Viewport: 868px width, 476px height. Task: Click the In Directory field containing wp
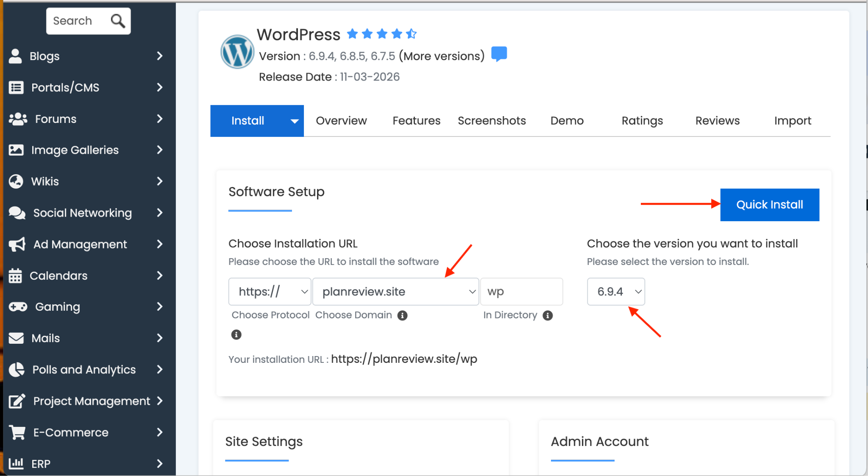click(522, 292)
